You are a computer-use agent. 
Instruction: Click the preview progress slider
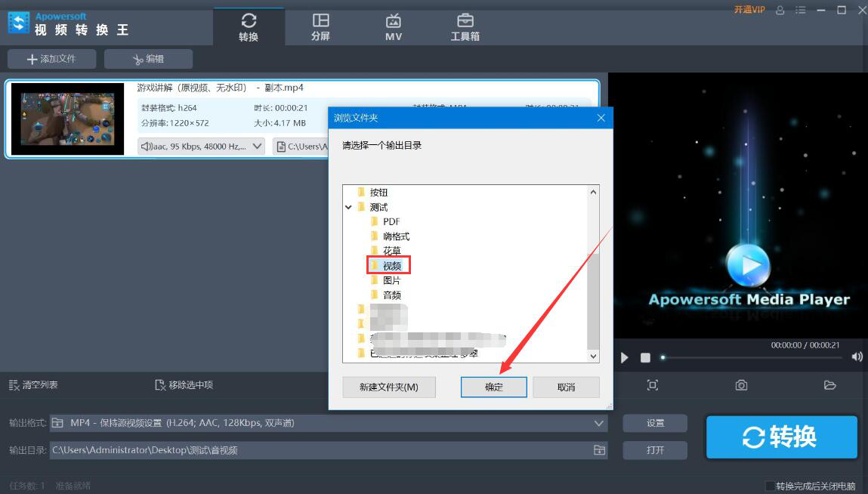[752, 358]
